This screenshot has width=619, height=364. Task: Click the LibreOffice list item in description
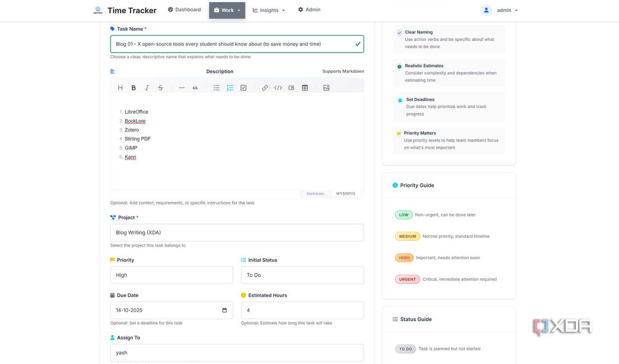(x=136, y=112)
